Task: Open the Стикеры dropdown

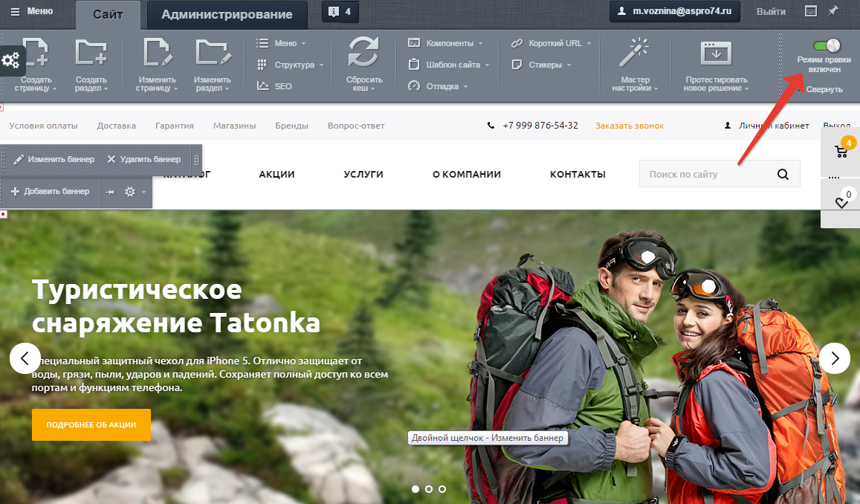Action: (x=541, y=65)
